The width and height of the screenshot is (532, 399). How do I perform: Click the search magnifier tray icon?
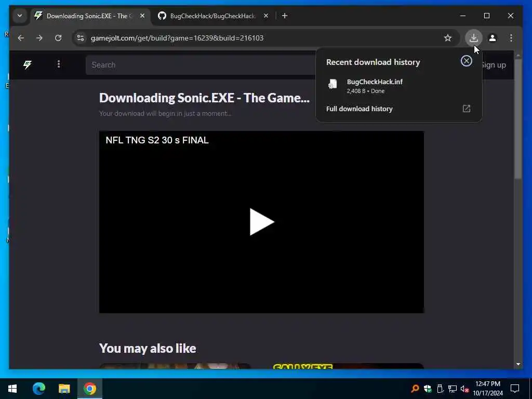coord(415,389)
